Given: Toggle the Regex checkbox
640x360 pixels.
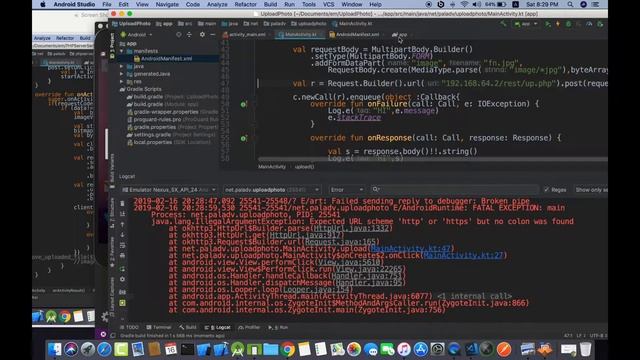Looking at the screenshot, I should point(556,190).
